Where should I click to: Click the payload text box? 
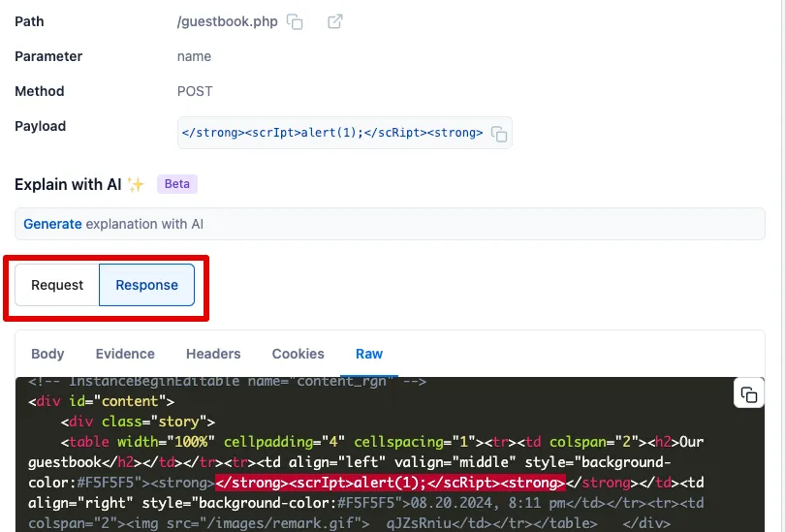point(344,133)
